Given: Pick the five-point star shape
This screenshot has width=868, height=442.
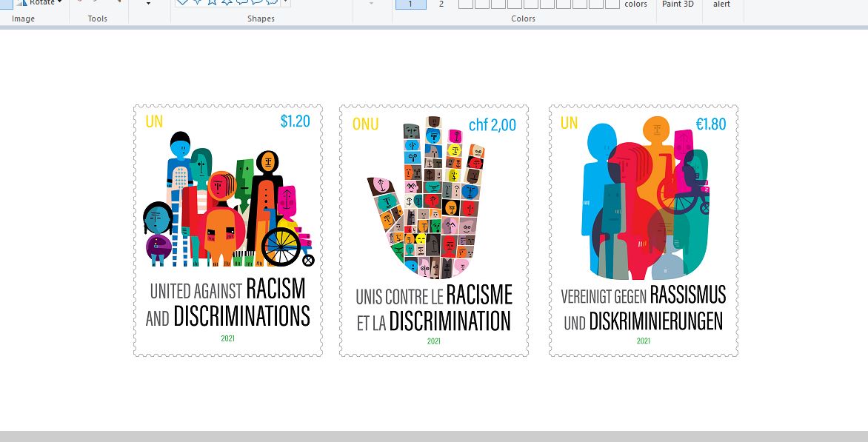Looking at the screenshot, I should [x=212, y=1].
